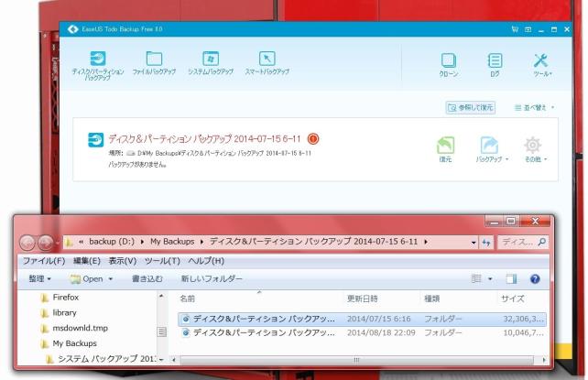The width and height of the screenshot is (588, 380).
Task: Open the 並べ替え sort dropdown
Action: pos(534,107)
